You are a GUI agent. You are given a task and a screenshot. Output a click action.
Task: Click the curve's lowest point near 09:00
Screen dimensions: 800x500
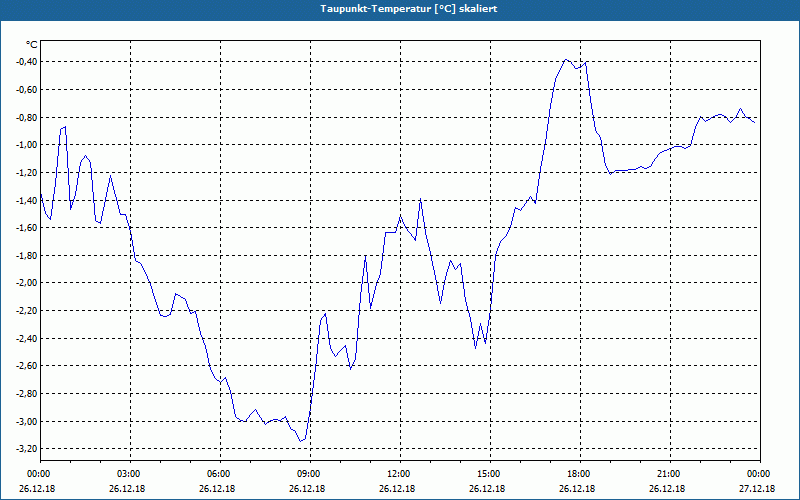click(300, 441)
